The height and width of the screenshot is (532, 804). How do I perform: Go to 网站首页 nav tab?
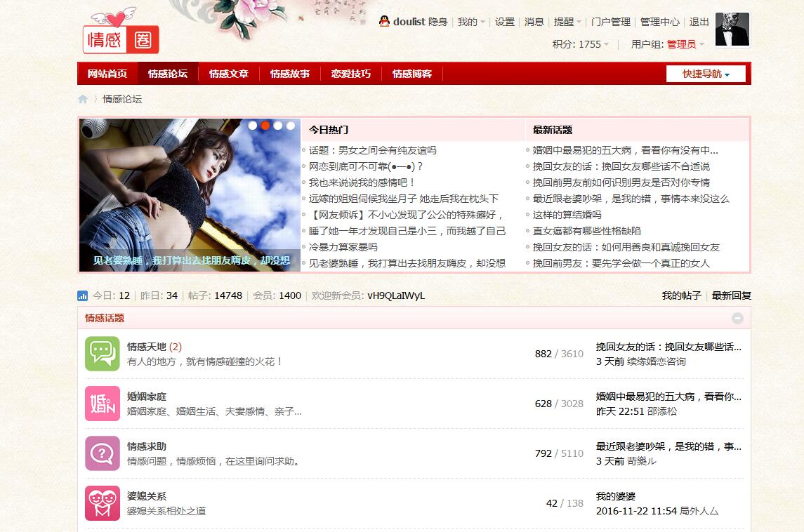107,74
